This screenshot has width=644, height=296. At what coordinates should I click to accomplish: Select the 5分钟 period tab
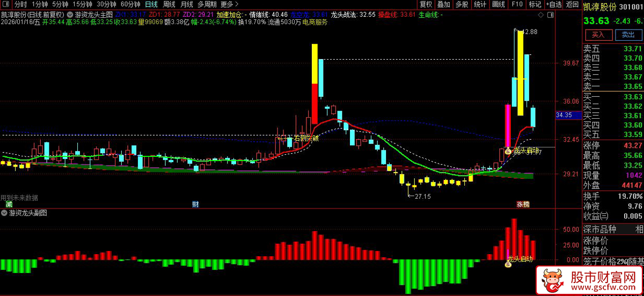coord(60,4)
